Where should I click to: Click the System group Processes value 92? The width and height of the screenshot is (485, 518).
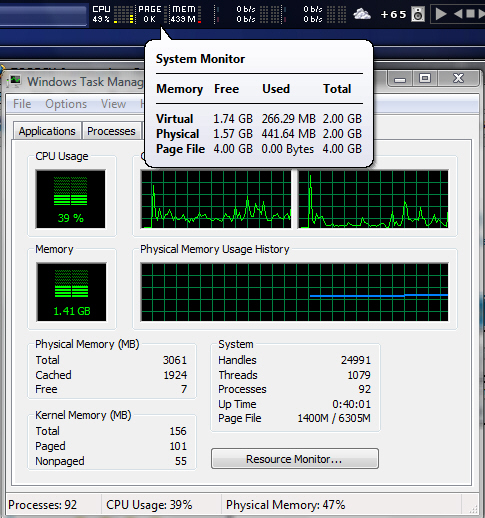point(364,389)
